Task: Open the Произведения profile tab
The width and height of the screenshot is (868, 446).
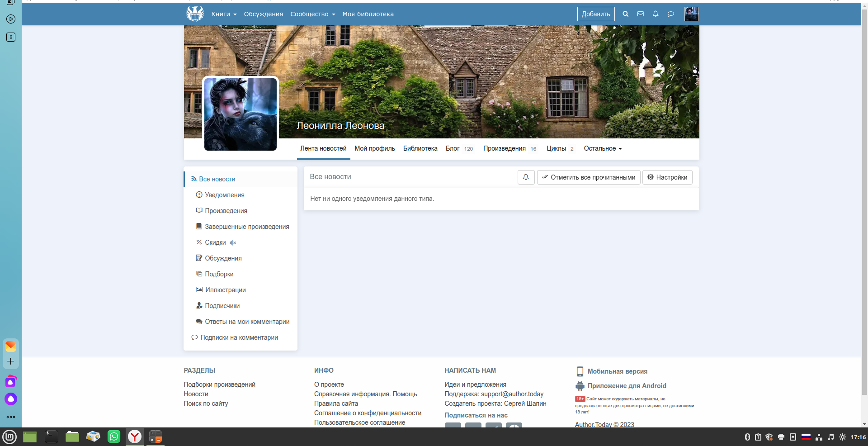Action: (x=504, y=148)
